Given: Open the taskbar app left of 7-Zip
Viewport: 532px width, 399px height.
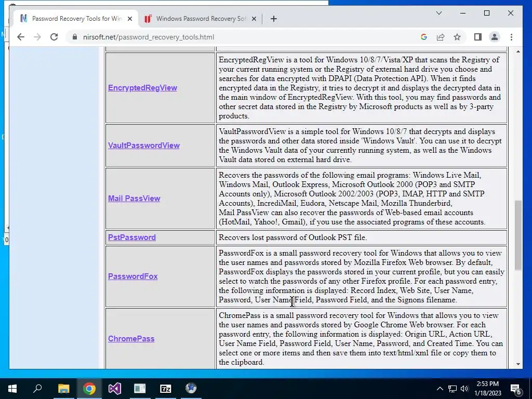Looking at the screenshot, I should pyautogui.click(x=140, y=389).
